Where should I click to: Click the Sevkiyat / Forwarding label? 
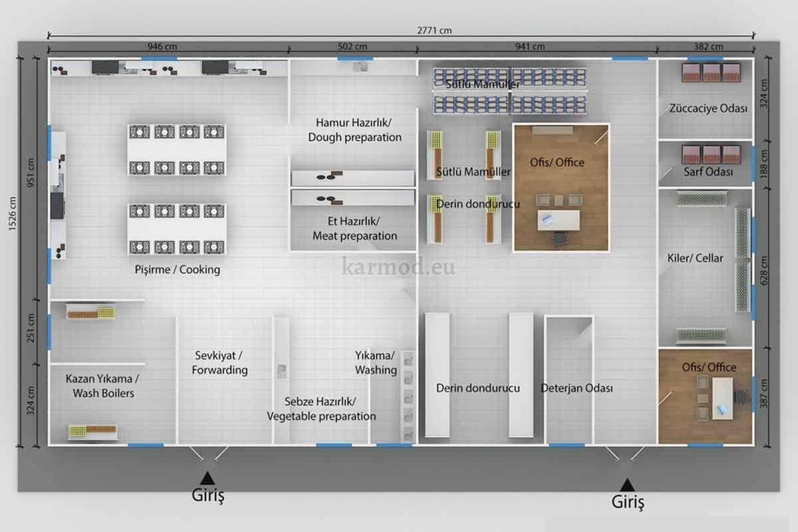[x=219, y=363]
